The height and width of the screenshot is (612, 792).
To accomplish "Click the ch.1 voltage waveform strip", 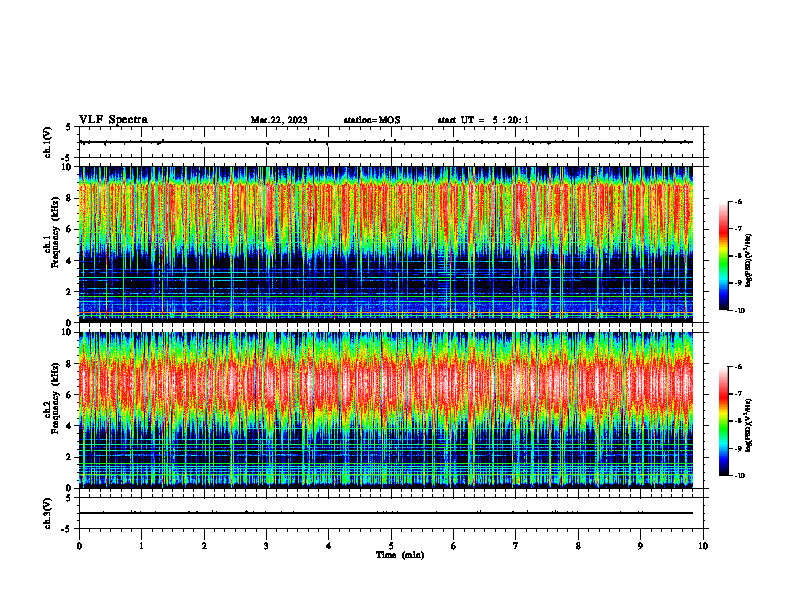I will click(391, 142).
